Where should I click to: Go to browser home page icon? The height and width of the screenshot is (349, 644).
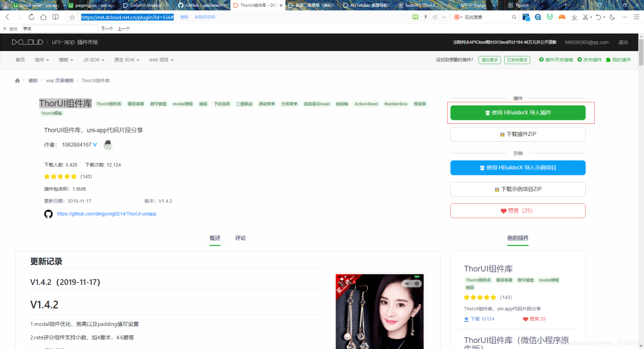click(x=43, y=17)
